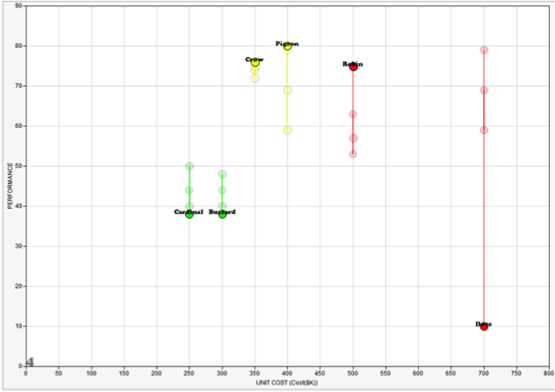This screenshot has width=555, height=392.
Task: Click the yellow Crow marker
Action: (x=255, y=62)
